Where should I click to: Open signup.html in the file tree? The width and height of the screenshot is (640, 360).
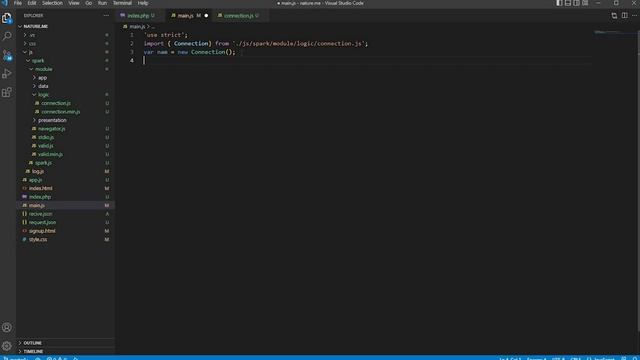click(65, 231)
